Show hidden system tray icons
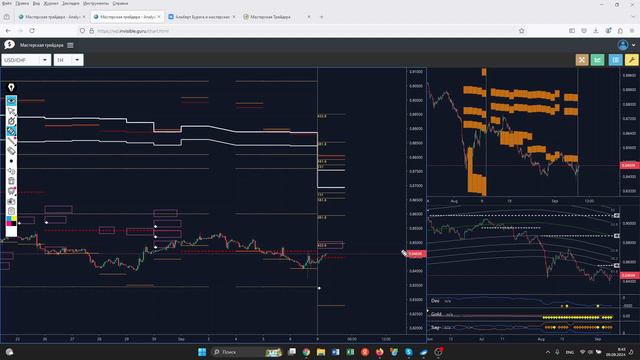The height and width of the screenshot is (360, 640). point(548,352)
